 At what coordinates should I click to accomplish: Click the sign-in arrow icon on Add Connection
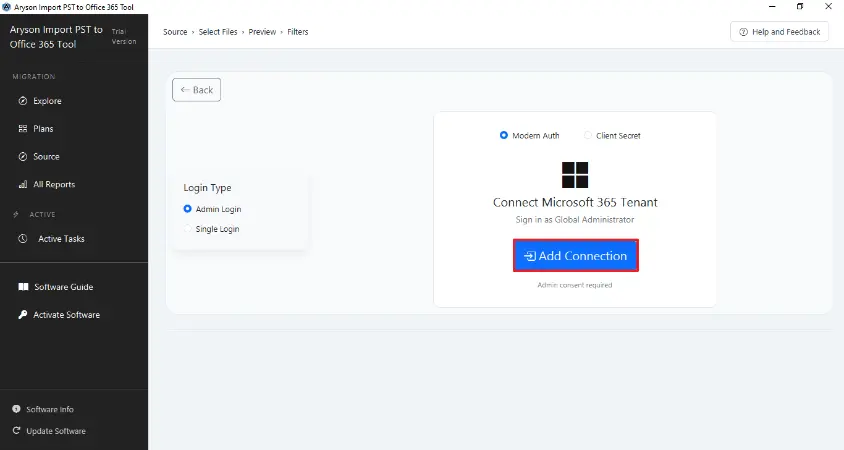[x=530, y=256]
